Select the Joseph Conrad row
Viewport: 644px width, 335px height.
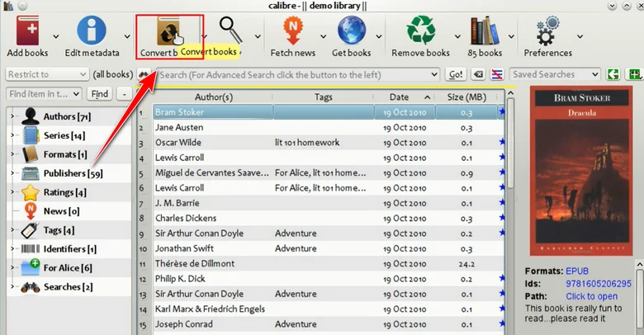329,324
